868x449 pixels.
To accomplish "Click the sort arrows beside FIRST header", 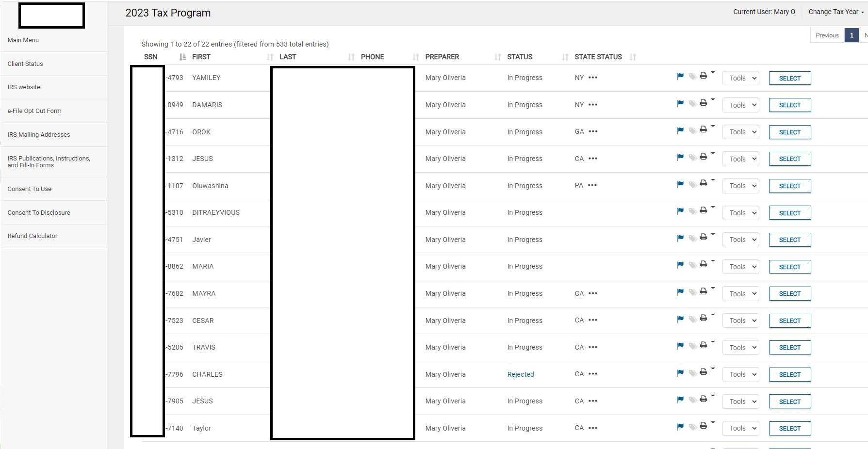I will coord(270,57).
